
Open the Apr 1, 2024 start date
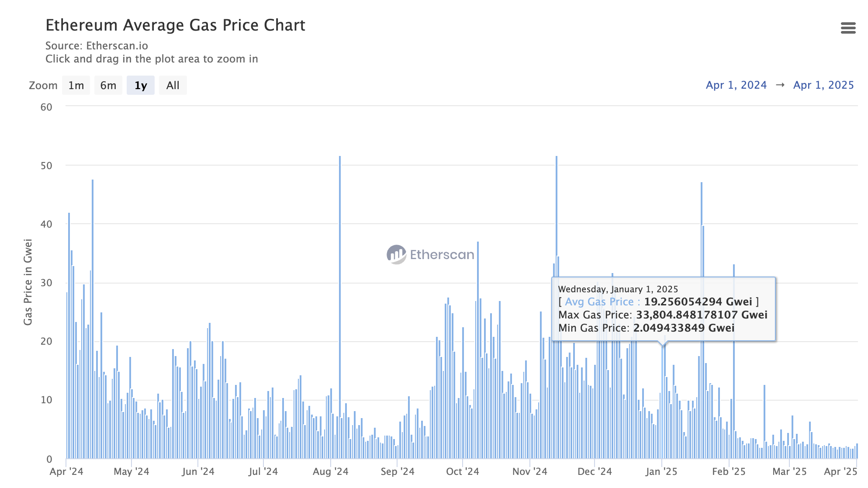point(736,85)
